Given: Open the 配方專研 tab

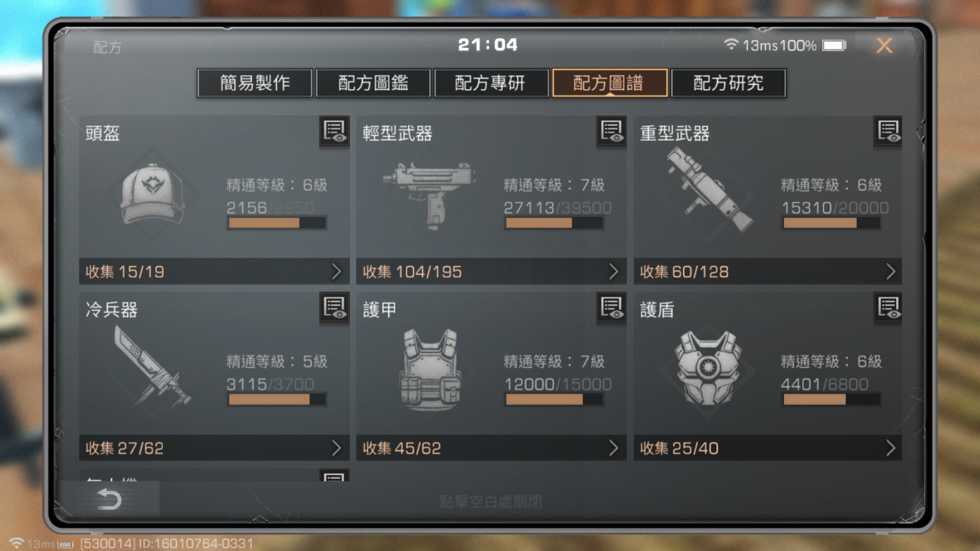Looking at the screenshot, I should [x=491, y=83].
